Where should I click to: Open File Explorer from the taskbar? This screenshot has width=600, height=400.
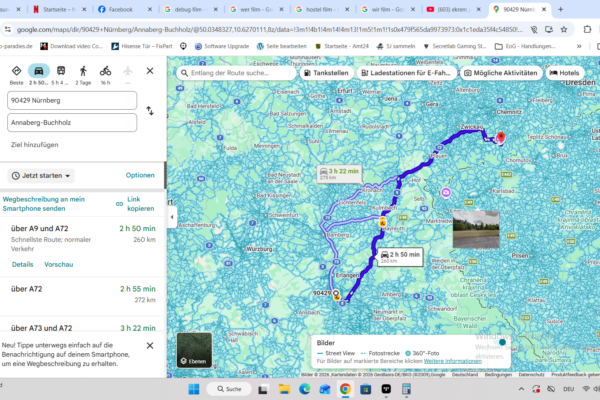(x=284, y=389)
